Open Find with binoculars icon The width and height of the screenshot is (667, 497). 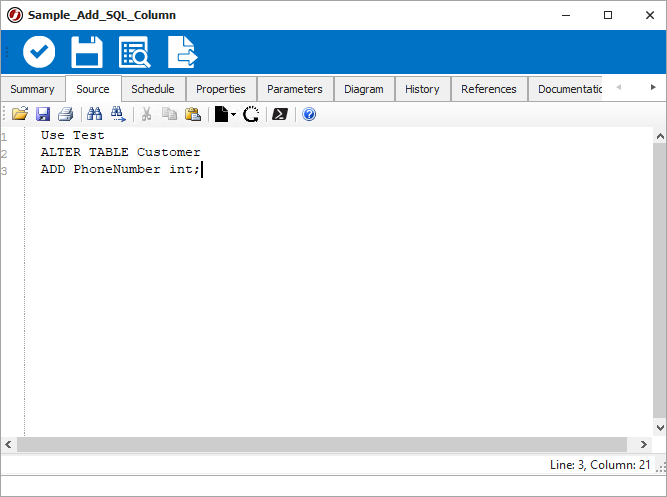(x=94, y=114)
